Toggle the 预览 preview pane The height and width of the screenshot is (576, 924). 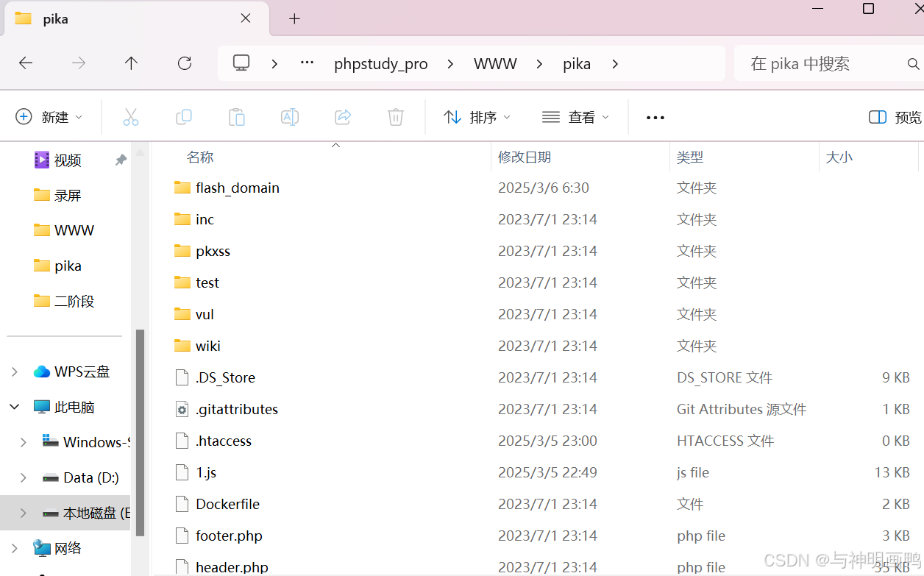895,117
